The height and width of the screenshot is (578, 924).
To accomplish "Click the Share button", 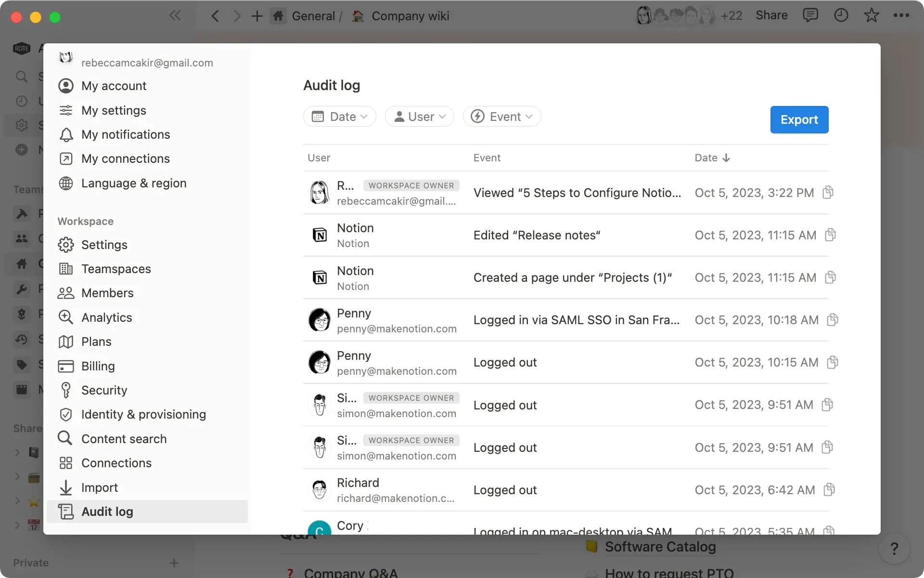I will [771, 15].
